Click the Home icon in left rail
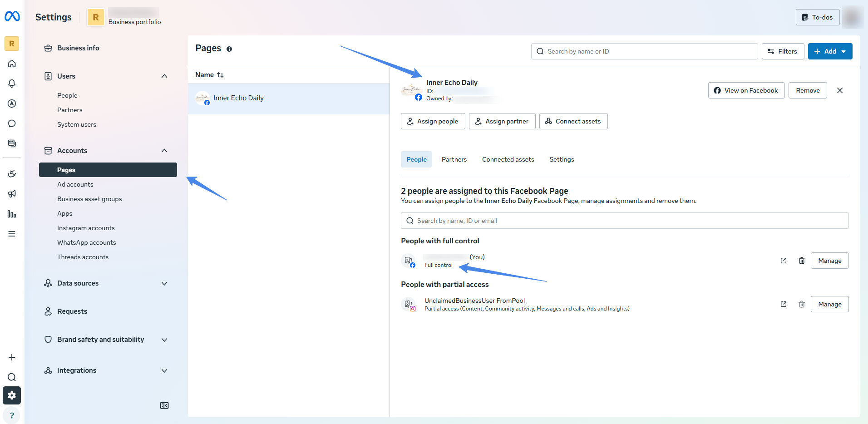 tap(12, 64)
